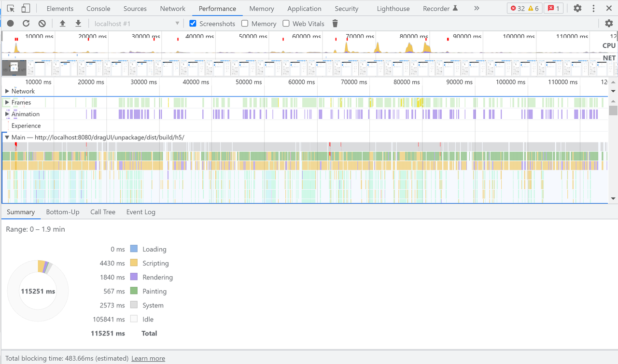
Task: Clear the current performance recording
Action: [x=41, y=23]
